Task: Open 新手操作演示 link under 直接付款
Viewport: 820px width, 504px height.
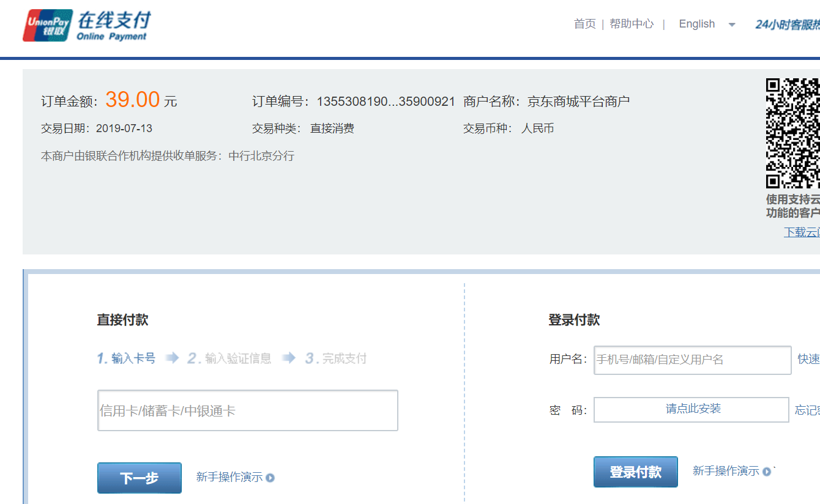Action: point(229,477)
